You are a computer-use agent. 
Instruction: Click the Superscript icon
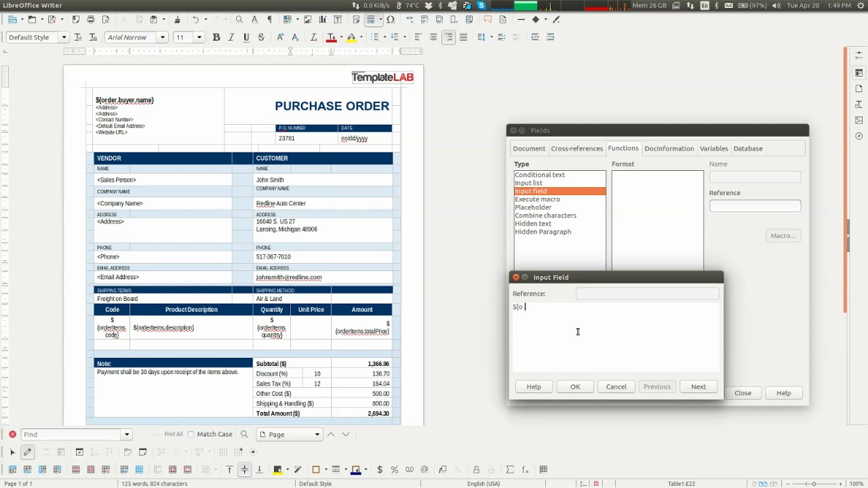click(279, 37)
